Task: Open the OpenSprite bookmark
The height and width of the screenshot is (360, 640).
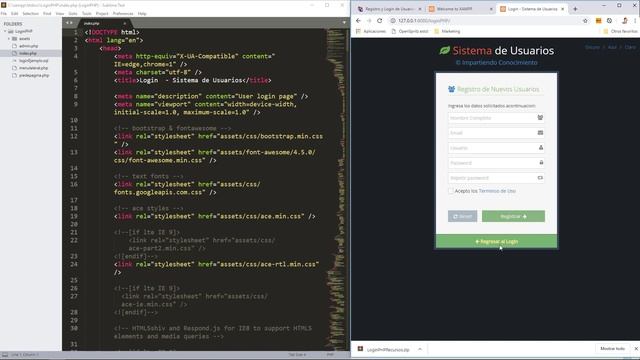Action: 410,31
